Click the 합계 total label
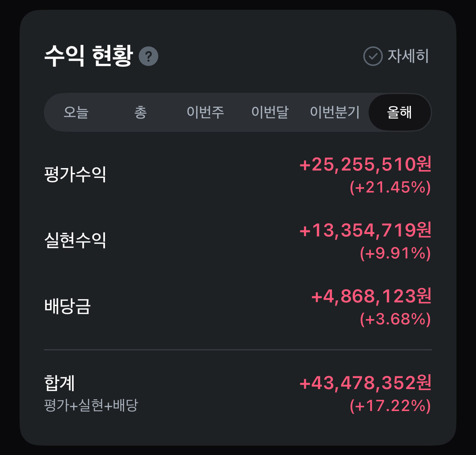The image size is (476, 455). click(59, 383)
